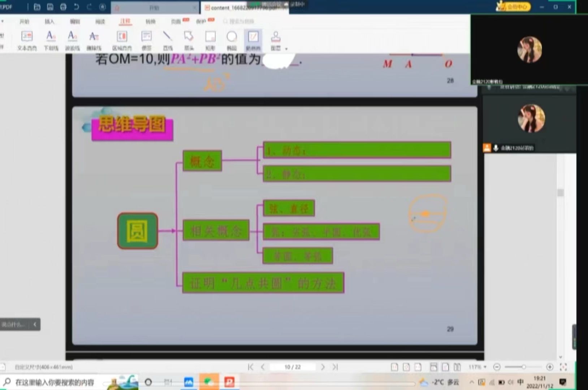Toggle two-page side-by-side view
The image size is (588, 390).
[457, 367]
